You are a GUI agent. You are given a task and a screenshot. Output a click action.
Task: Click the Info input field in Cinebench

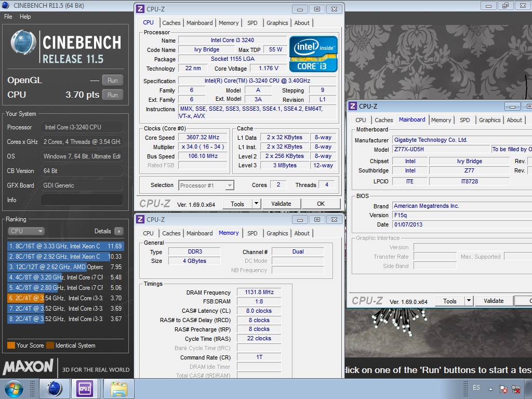pyautogui.click(x=82, y=200)
